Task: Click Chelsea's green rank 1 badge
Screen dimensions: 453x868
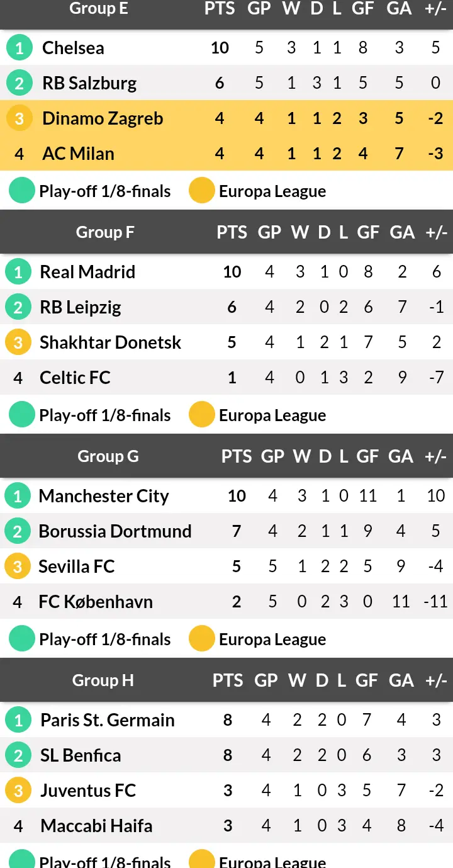Action: (20, 48)
